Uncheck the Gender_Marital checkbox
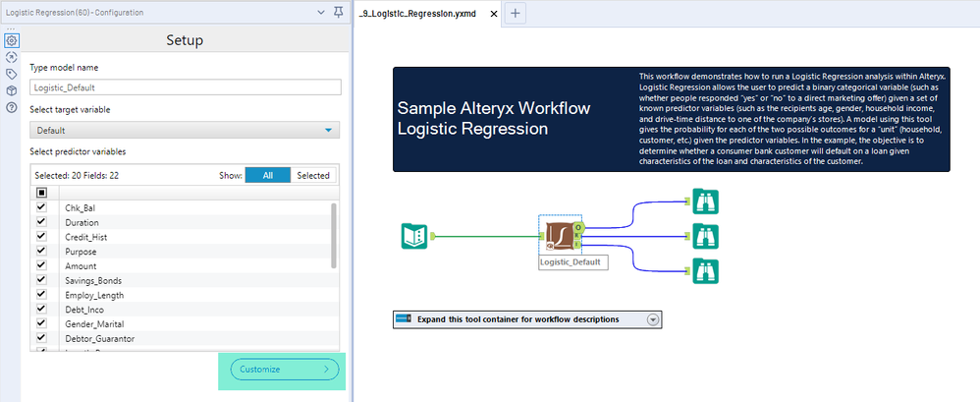 click(42, 323)
